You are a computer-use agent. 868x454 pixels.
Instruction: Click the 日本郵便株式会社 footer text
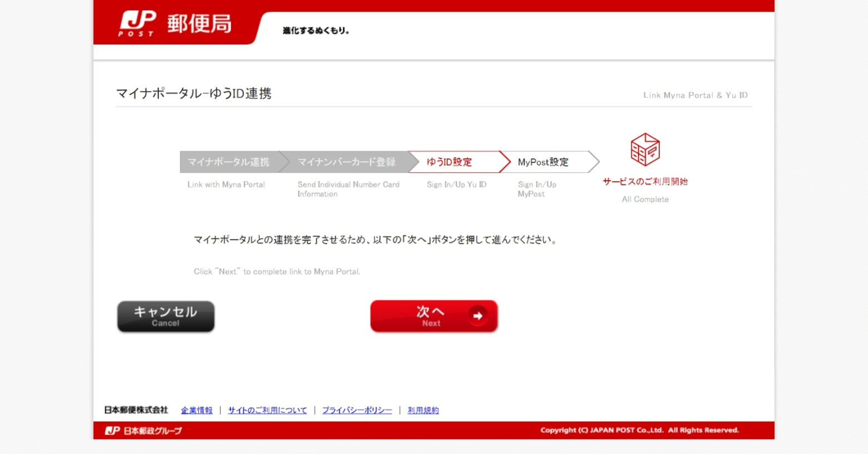point(136,410)
